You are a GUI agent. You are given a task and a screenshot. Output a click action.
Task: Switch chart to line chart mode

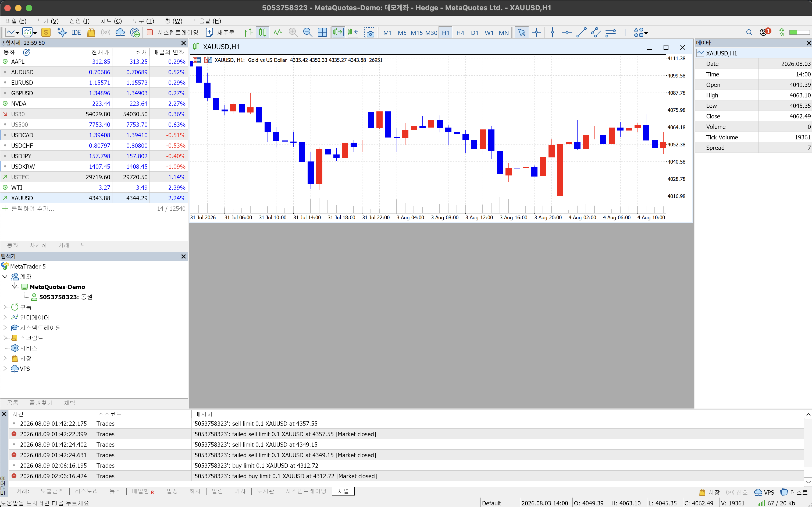point(277,33)
